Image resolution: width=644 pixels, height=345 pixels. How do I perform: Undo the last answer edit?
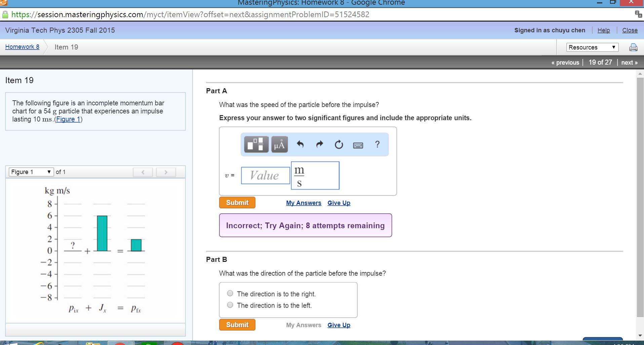300,144
